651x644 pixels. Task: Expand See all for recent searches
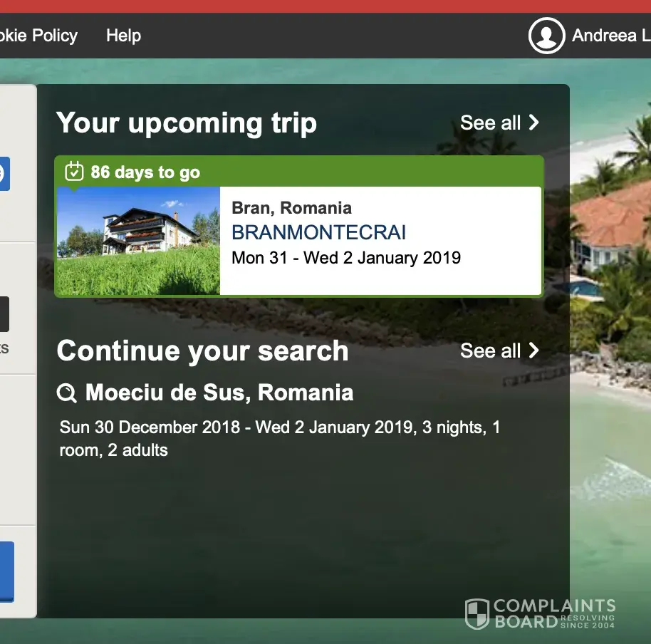[x=491, y=350]
